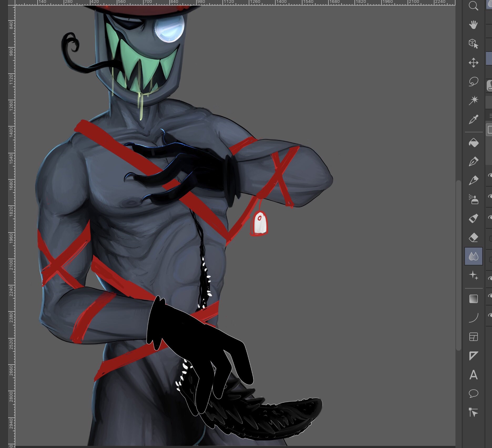
Task: Activate the Eraser tool
Action: 473,238
